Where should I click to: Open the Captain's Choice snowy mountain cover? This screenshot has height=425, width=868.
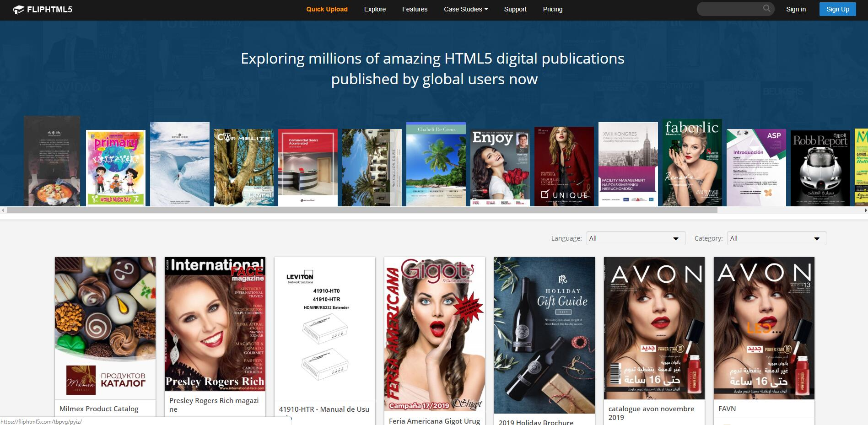click(180, 164)
